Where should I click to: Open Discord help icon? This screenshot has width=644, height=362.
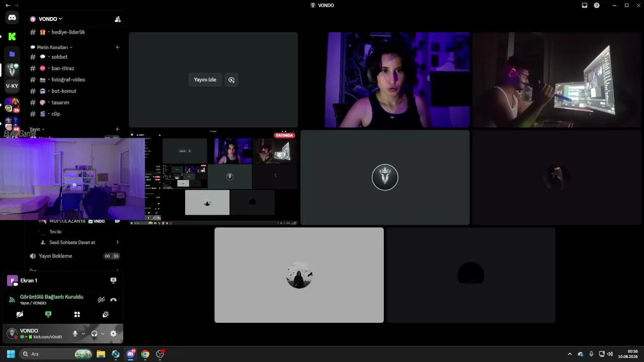(x=597, y=6)
